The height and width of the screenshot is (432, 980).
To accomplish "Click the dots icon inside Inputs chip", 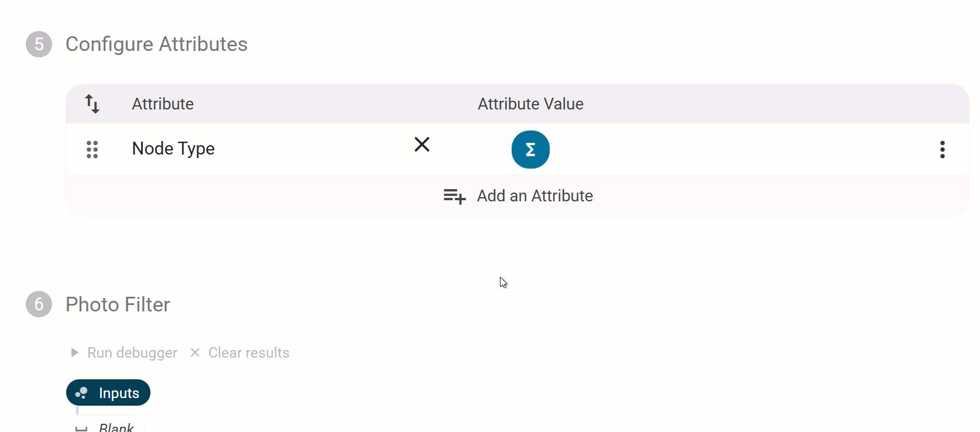I will [81, 393].
